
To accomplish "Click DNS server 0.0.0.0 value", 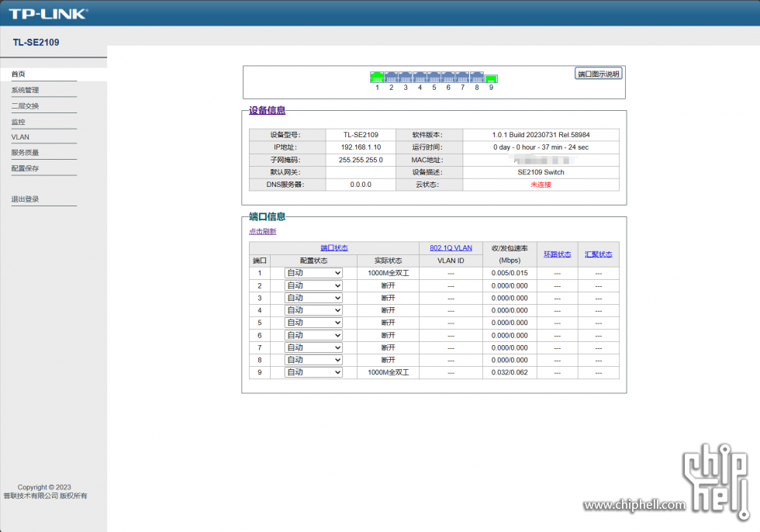I will (x=361, y=185).
